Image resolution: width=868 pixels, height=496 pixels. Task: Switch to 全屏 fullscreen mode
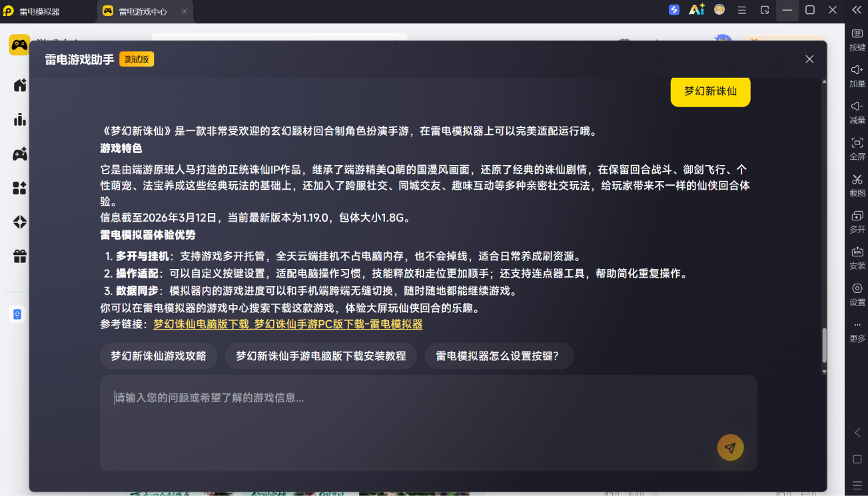[x=857, y=148]
